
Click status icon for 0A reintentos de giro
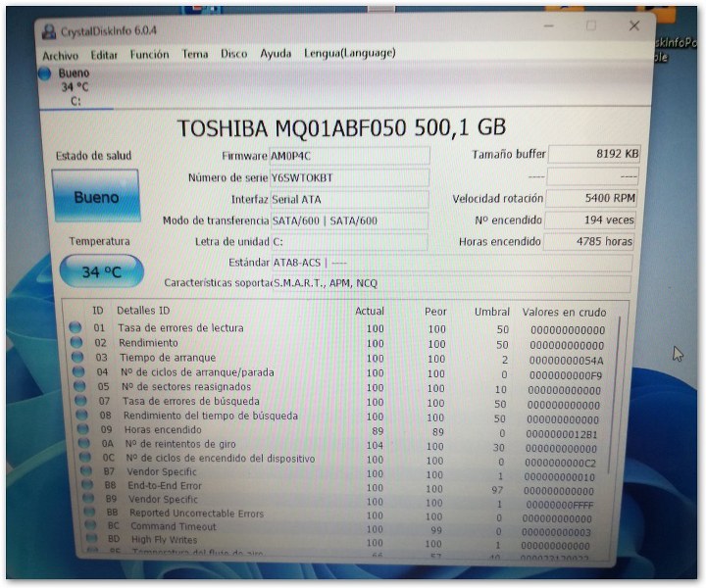(84, 443)
